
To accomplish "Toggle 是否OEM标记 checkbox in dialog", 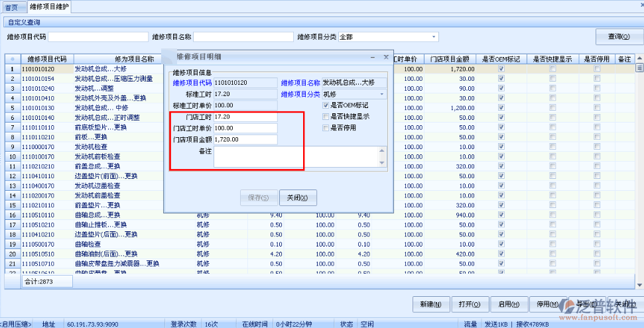I will [325, 105].
